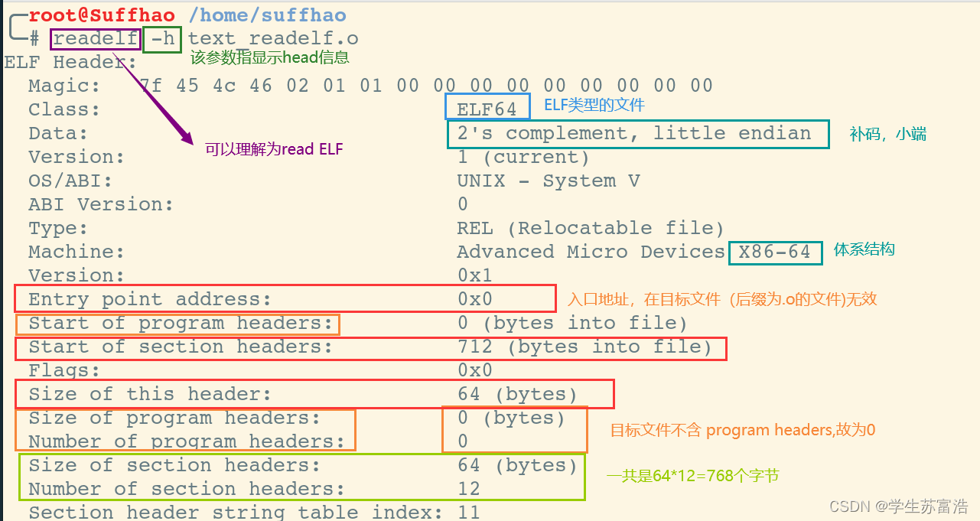This screenshot has width=980, height=521.
Task: Click the root@Suffhao prompt text
Action: 100,13
